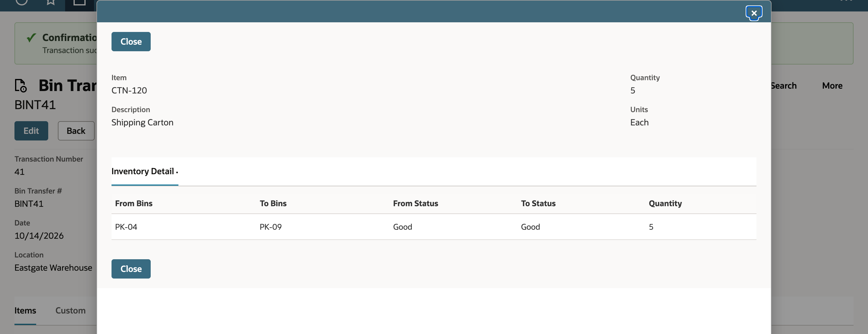Open the More menu in the background page
The image size is (868, 334).
tap(832, 86)
